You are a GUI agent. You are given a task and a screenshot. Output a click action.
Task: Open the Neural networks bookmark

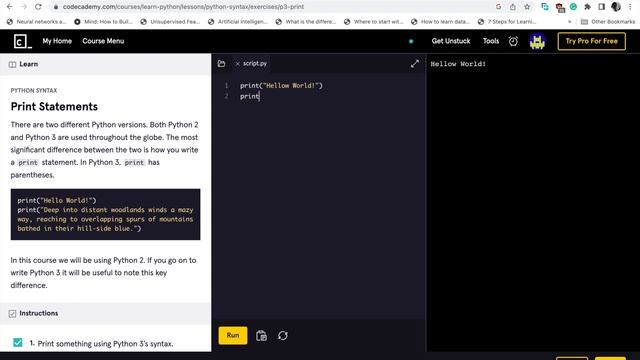[x=37, y=22]
